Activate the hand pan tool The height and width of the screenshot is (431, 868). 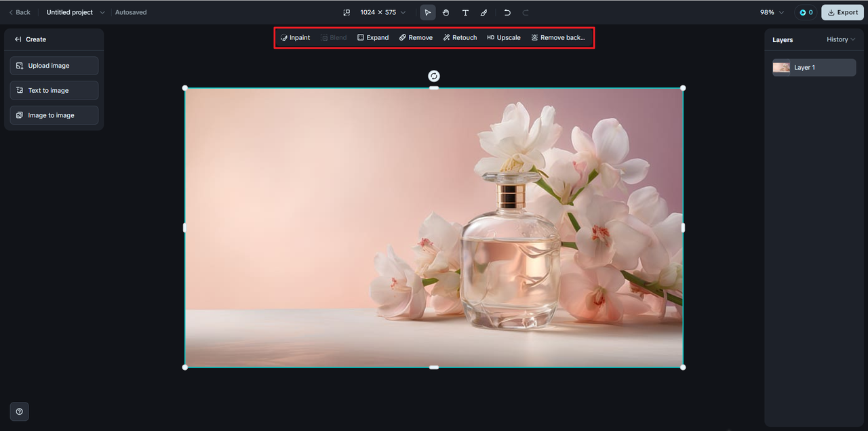point(446,12)
